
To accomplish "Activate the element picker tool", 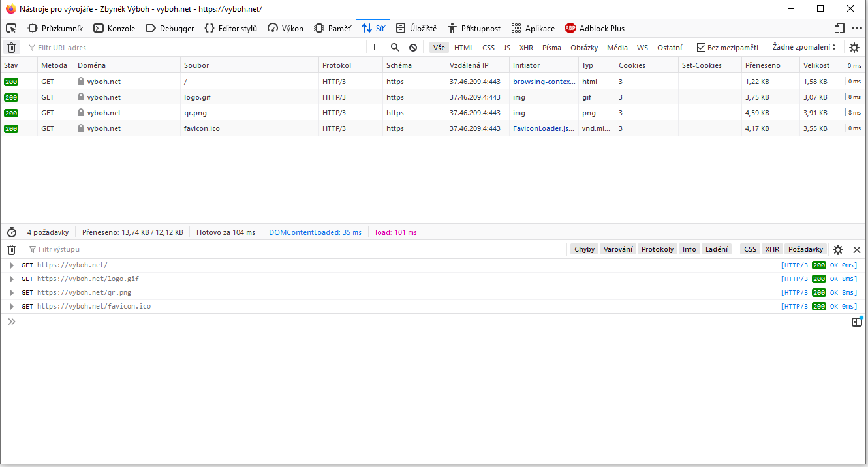I will coord(11,29).
